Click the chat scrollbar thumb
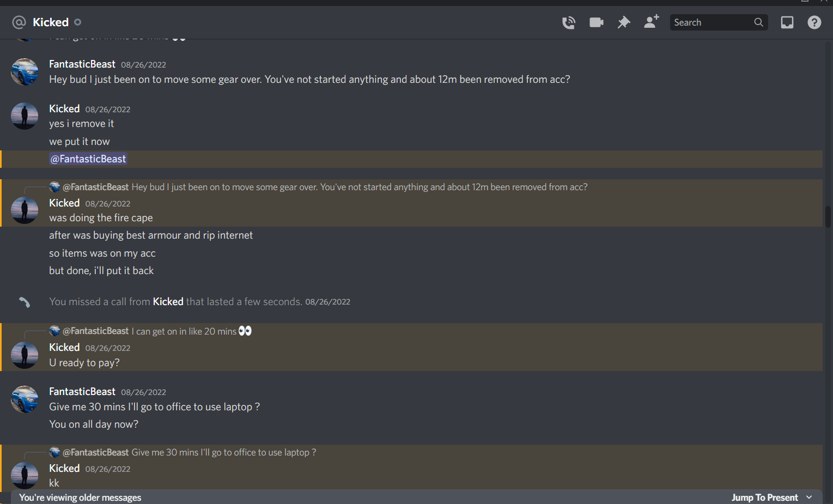Image resolution: width=833 pixels, height=504 pixels. pos(828,216)
